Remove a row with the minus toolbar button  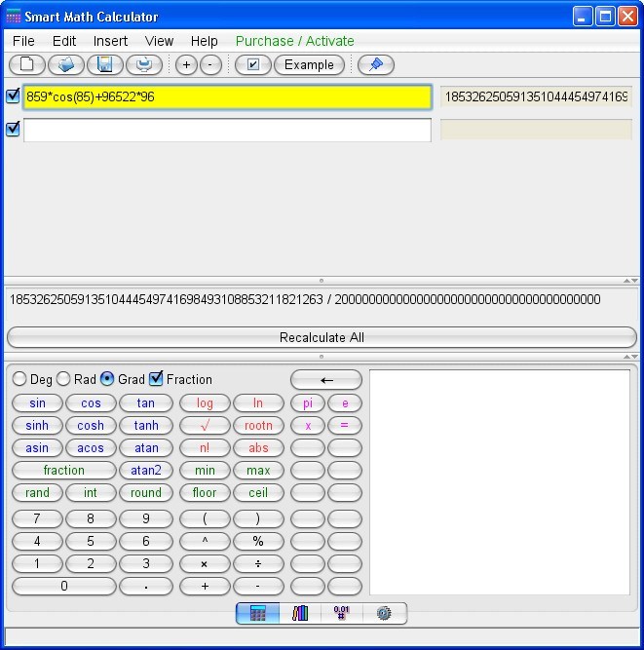click(x=210, y=64)
